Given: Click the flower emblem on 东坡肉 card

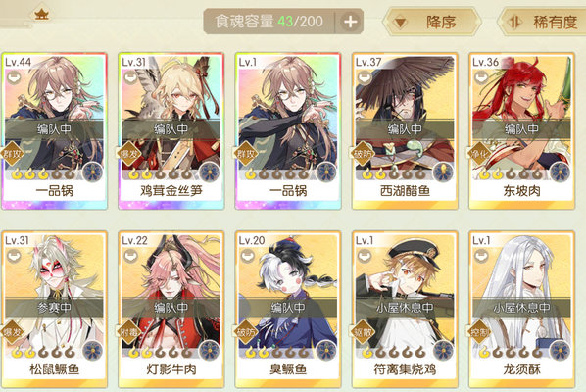Looking at the screenshot, I should pos(560,172).
